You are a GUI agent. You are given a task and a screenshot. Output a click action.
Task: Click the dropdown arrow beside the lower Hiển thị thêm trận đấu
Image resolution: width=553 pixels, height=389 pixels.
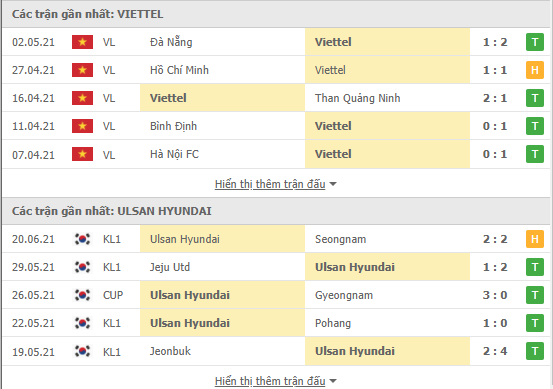pyautogui.click(x=333, y=381)
